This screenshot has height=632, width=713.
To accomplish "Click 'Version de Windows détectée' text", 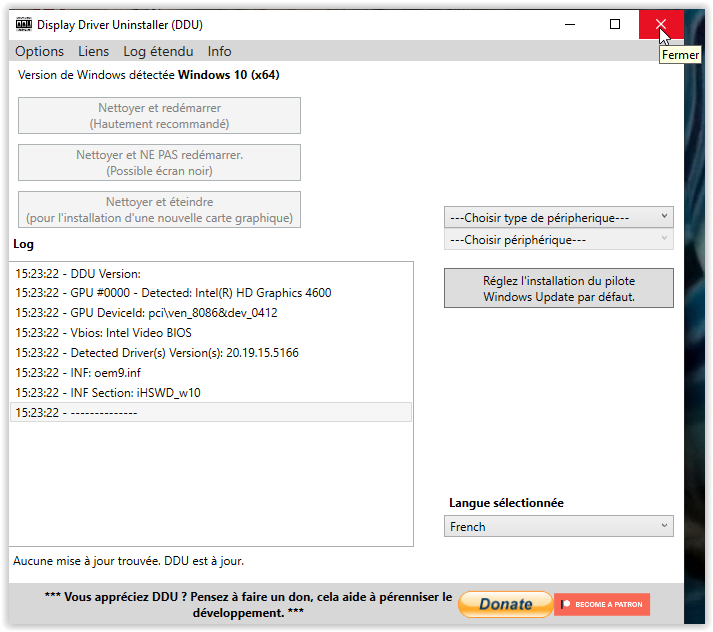I will (x=148, y=75).
